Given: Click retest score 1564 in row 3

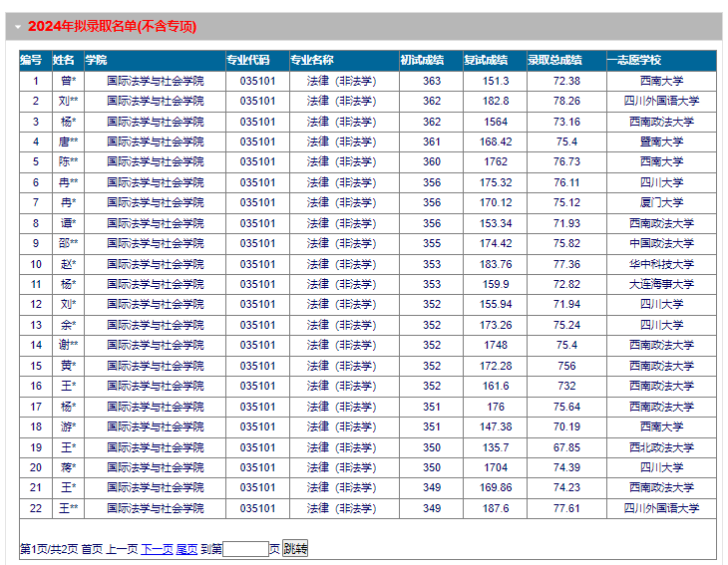Looking at the screenshot, I should click(x=496, y=122).
